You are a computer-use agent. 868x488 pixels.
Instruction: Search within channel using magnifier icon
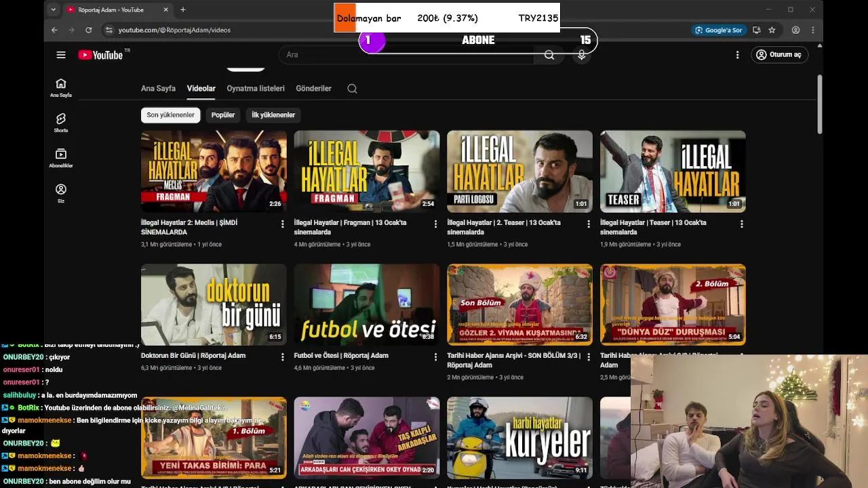(352, 88)
